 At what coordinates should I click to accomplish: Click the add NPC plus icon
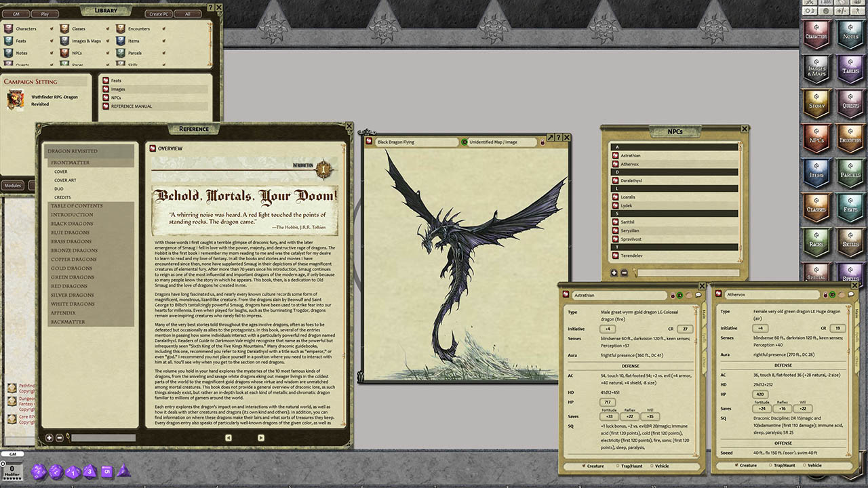click(614, 272)
